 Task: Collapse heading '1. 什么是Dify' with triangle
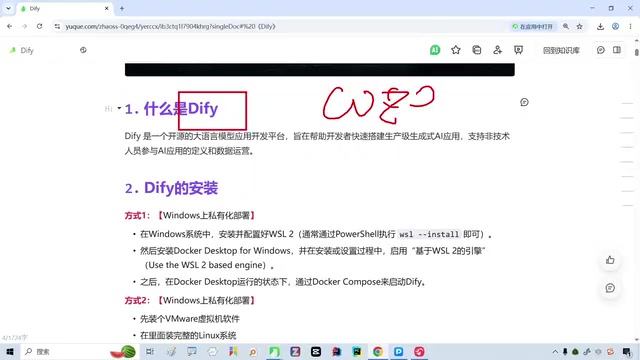(x=119, y=108)
